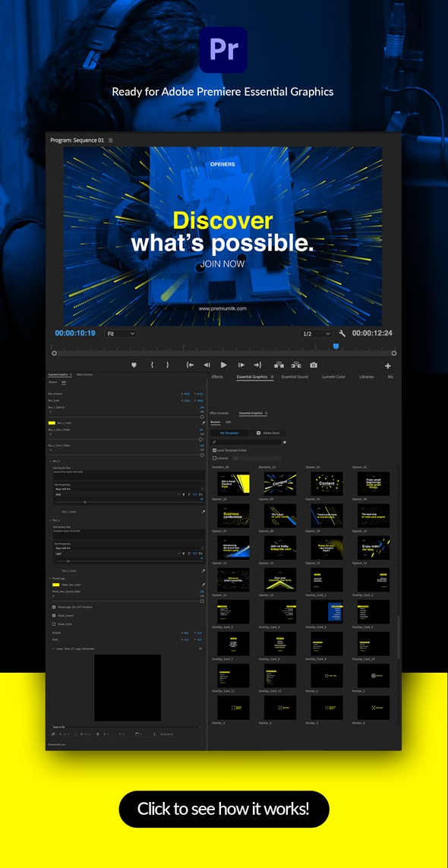This screenshot has width=448, height=868.
Task: Open the Scale to fill dropdown
Action: tap(126, 727)
